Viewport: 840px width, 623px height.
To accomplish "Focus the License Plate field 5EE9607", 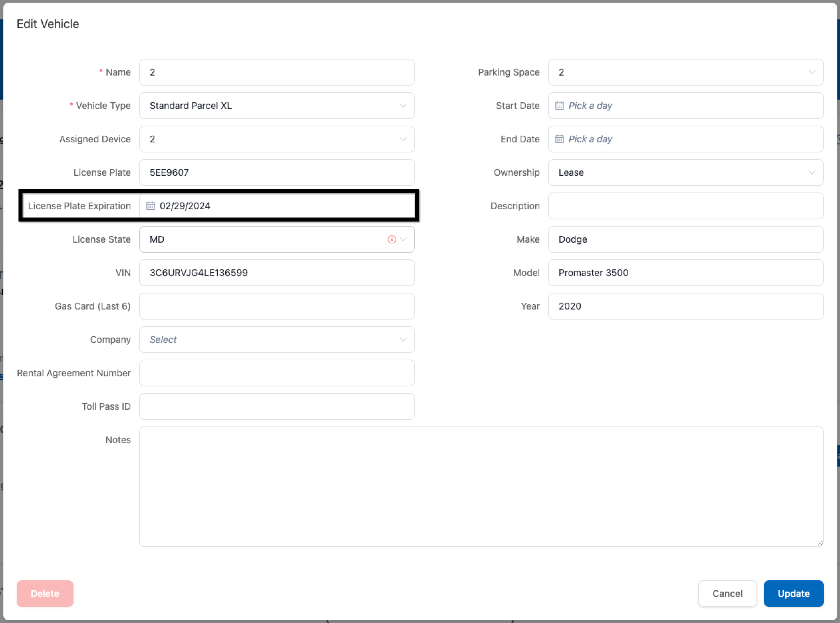I will pos(276,172).
